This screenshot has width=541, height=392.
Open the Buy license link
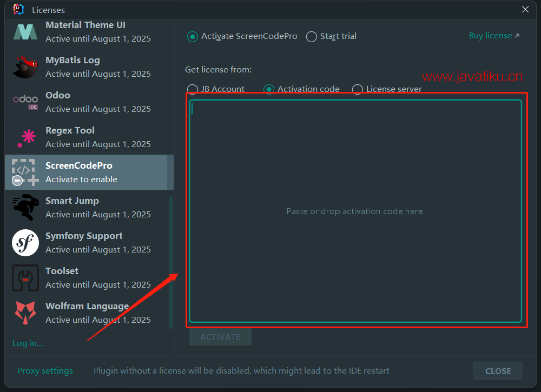(x=494, y=36)
